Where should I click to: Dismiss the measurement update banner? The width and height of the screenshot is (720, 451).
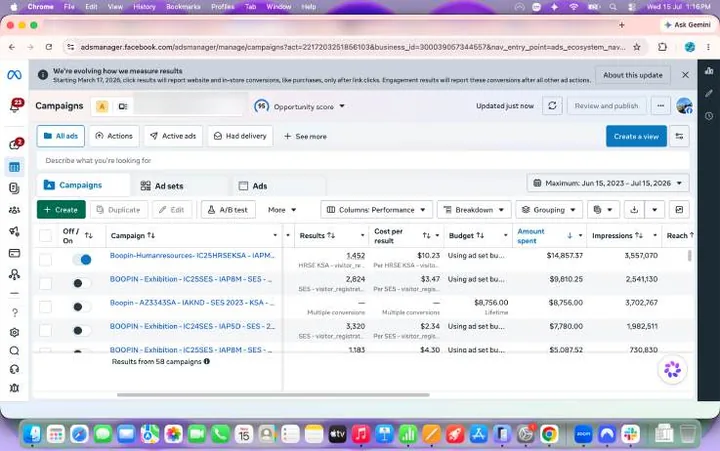[x=685, y=75]
